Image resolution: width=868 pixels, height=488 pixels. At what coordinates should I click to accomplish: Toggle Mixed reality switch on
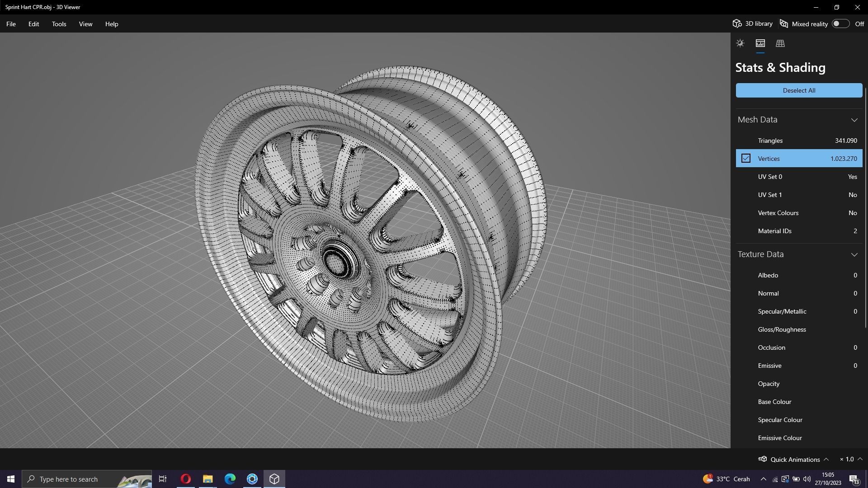click(840, 24)
